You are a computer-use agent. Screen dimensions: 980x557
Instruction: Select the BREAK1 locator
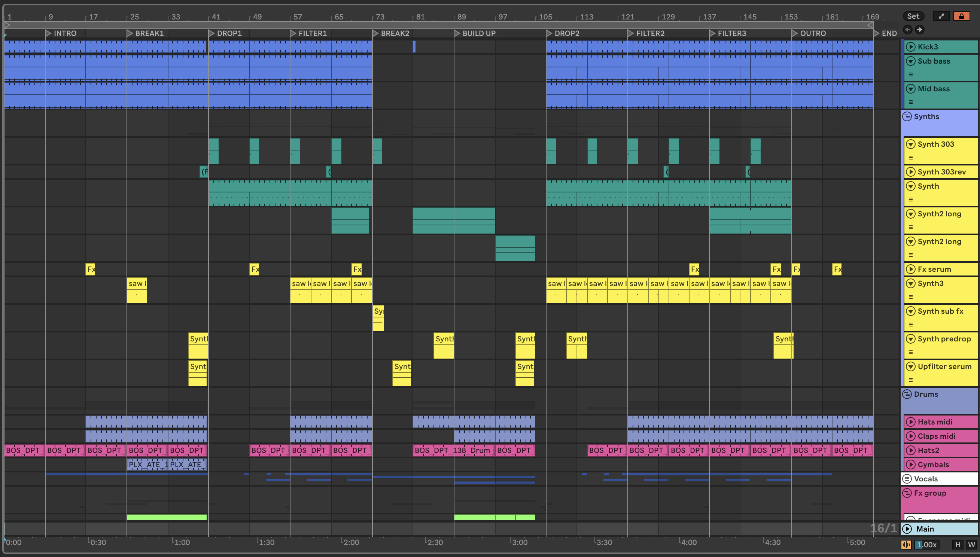pyautogui.click(x=145, y=33)
